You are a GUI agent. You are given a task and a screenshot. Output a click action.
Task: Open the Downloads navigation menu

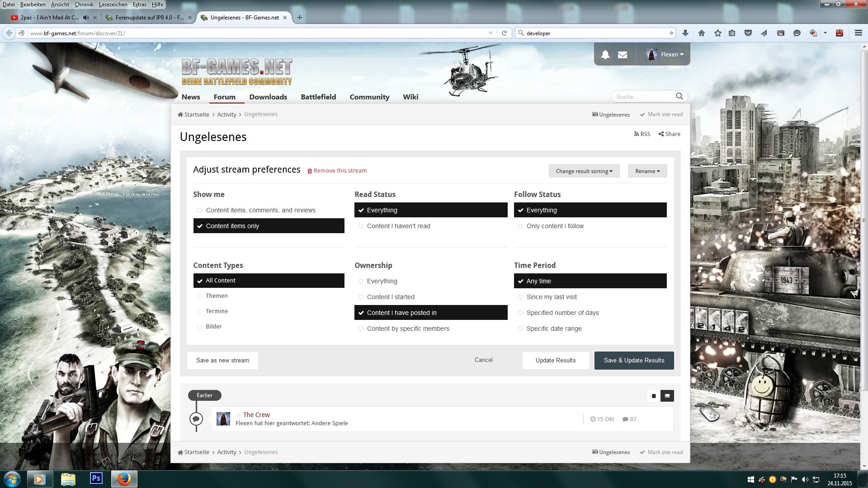(x=268, y=97)
